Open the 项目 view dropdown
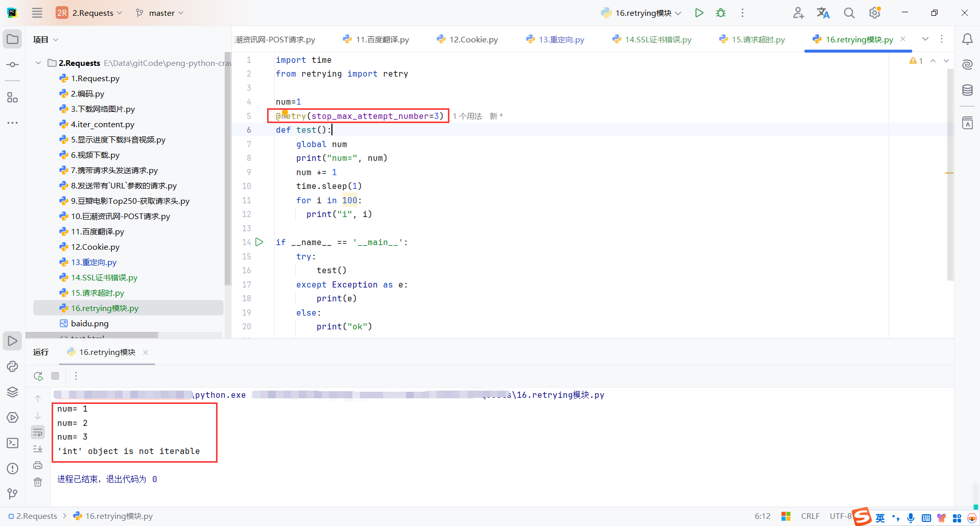The image size is (980, 526). coord(46,39)
